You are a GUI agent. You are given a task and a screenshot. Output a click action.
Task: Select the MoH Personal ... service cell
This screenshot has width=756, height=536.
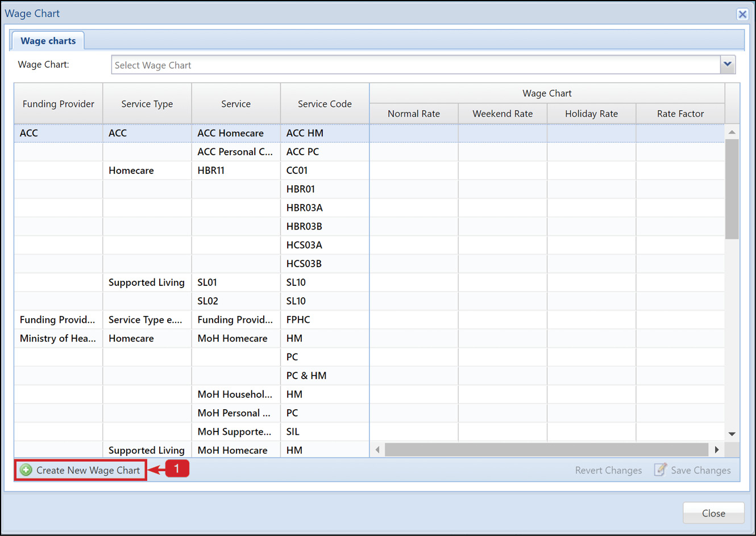(x=236, y=413)
